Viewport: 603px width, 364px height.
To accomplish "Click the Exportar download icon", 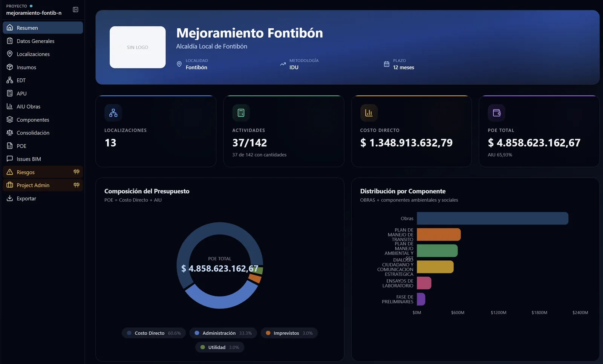I will [x=10, y=198].
